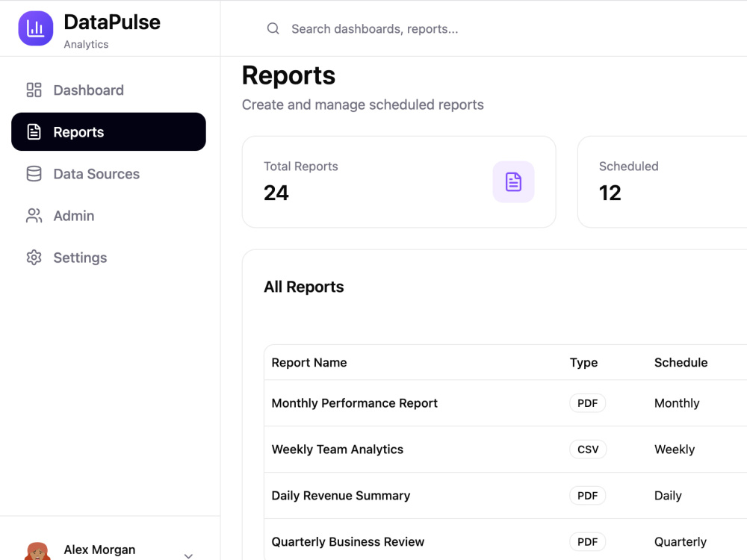
Task: Click the DataPulse brand name
Action: click(112, 22)
